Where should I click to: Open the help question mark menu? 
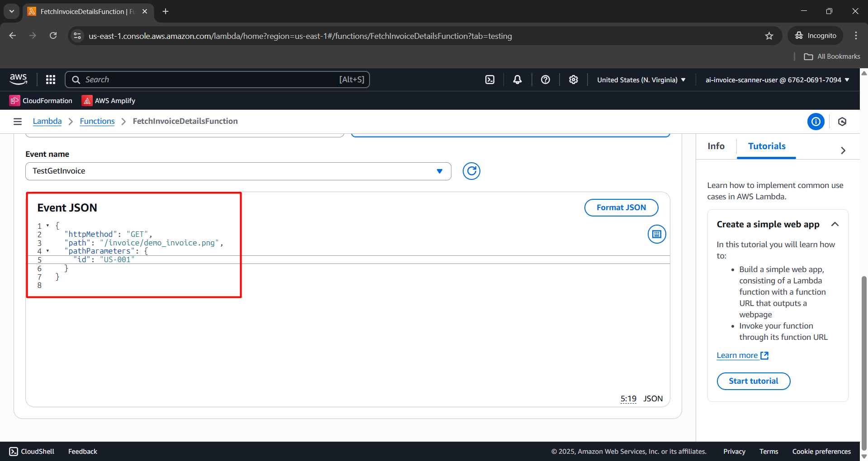(545, 80)
